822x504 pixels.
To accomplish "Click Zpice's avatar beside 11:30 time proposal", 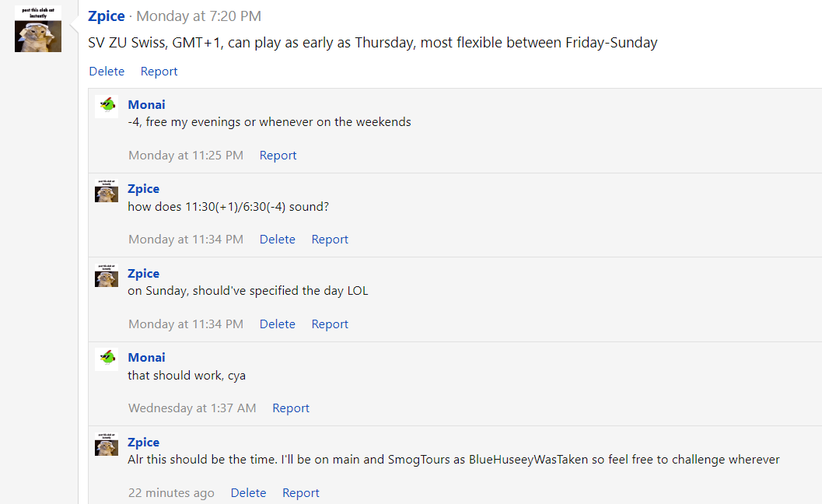I will click(107, 191).
